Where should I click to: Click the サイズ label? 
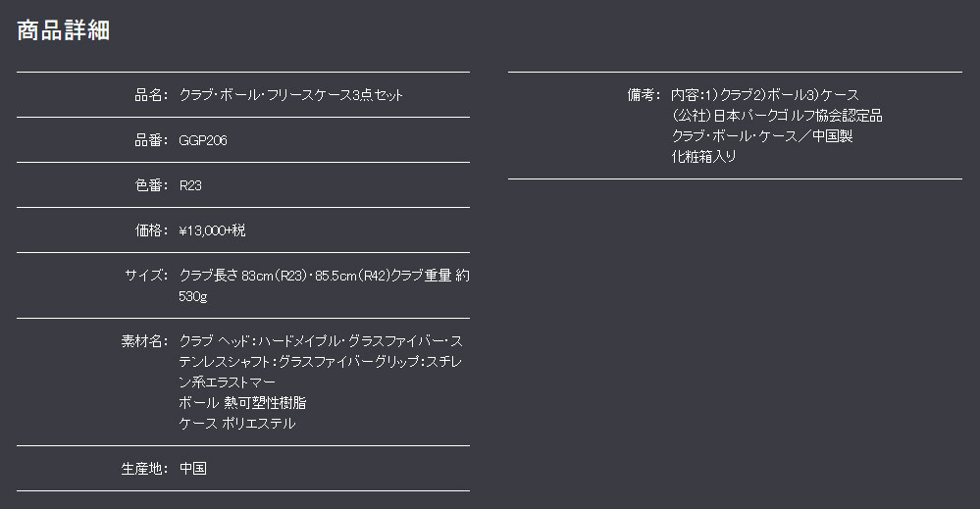(x=146, y=275)
